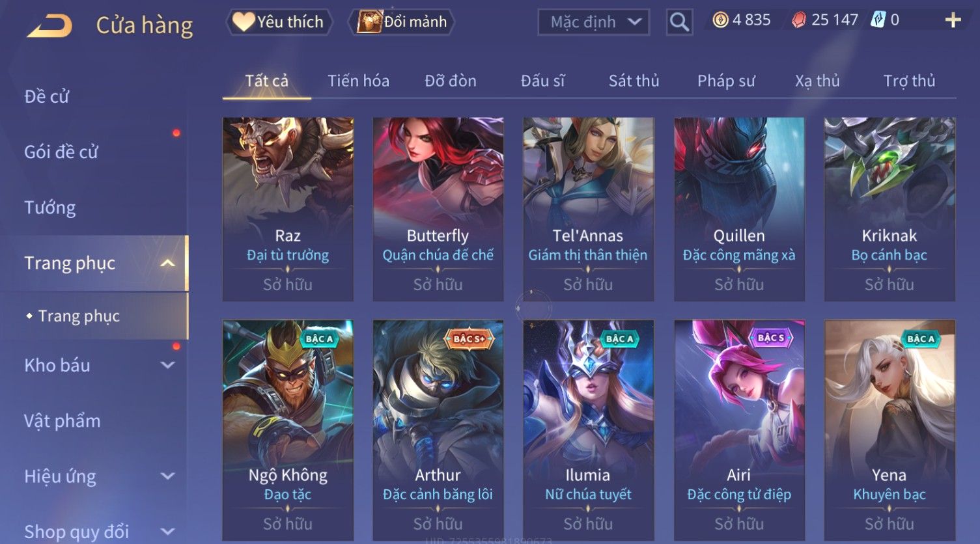The width and height of the screenshot is (980, 544).
Task: Open the Mặc định sort dropdown
Action: click(x=593, y=22)
